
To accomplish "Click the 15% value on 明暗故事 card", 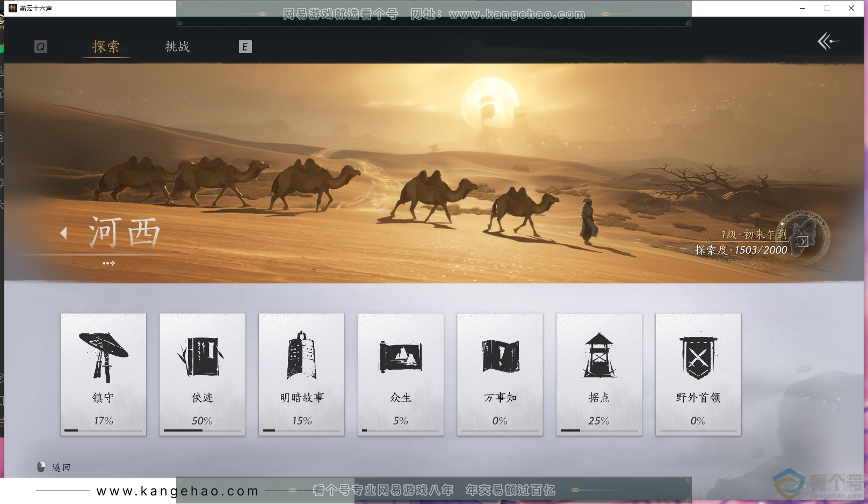I will click(302, 421).
